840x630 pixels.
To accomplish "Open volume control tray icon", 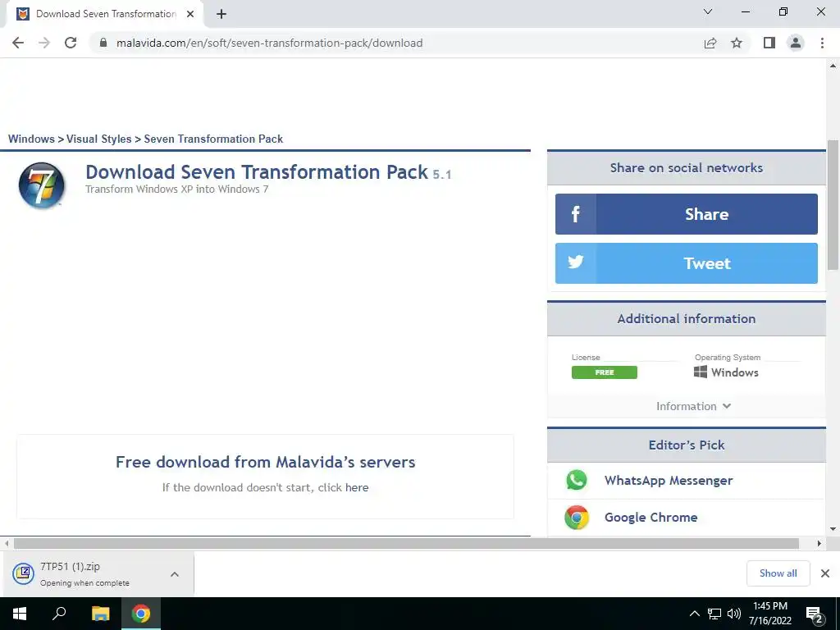I will 734,614.
